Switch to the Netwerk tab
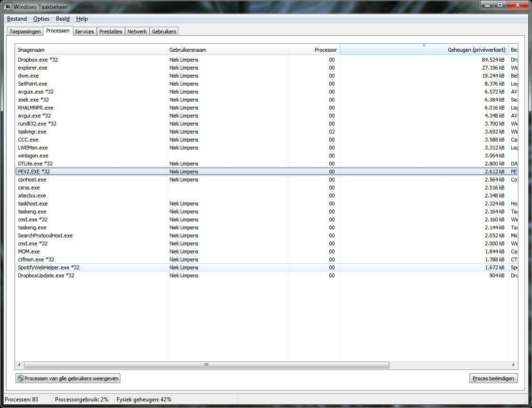Viewport: 532px width, 408px height. (137, 31)
